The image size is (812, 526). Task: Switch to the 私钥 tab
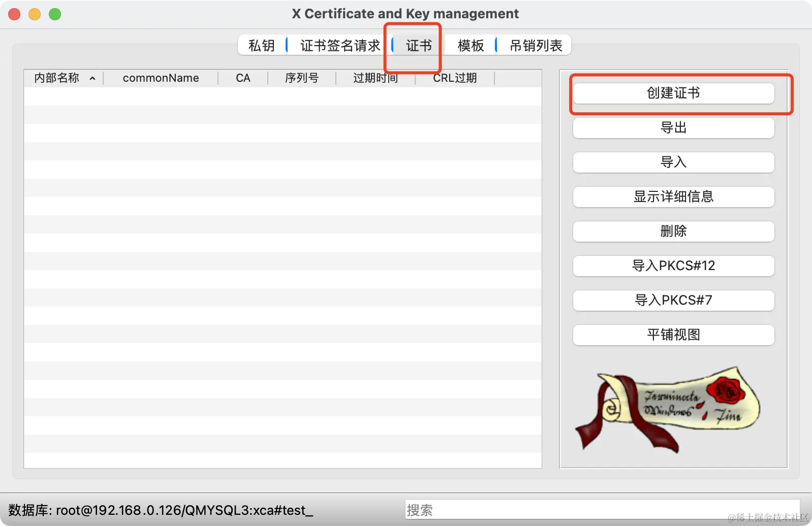[262, 46]
